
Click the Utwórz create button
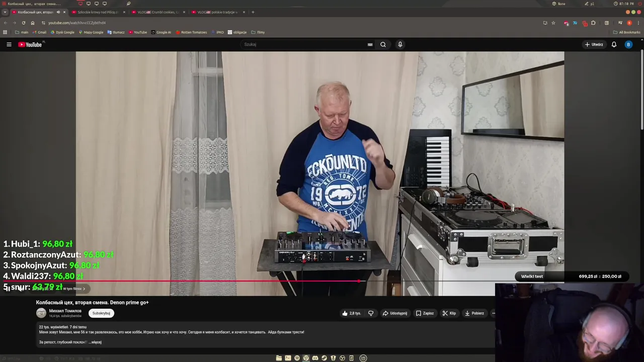tap(594, 44)
